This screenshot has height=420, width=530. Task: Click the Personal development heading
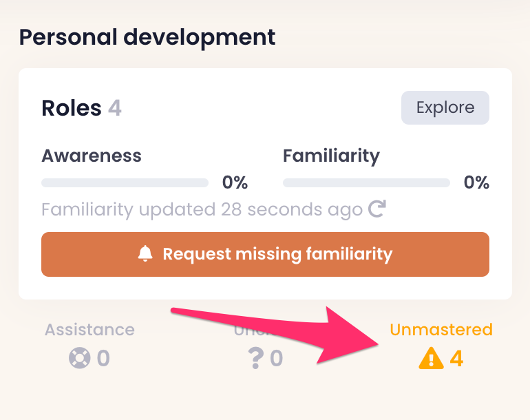click(x=147, y=37)
